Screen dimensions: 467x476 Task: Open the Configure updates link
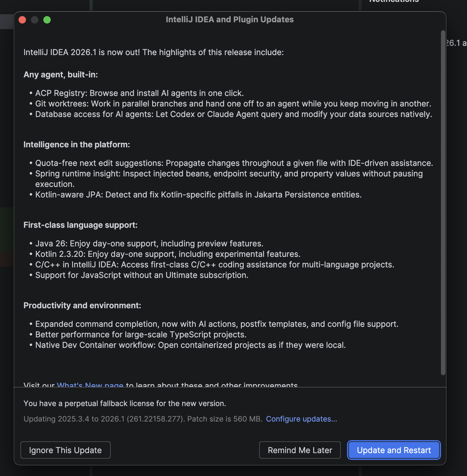coord(301,419)
